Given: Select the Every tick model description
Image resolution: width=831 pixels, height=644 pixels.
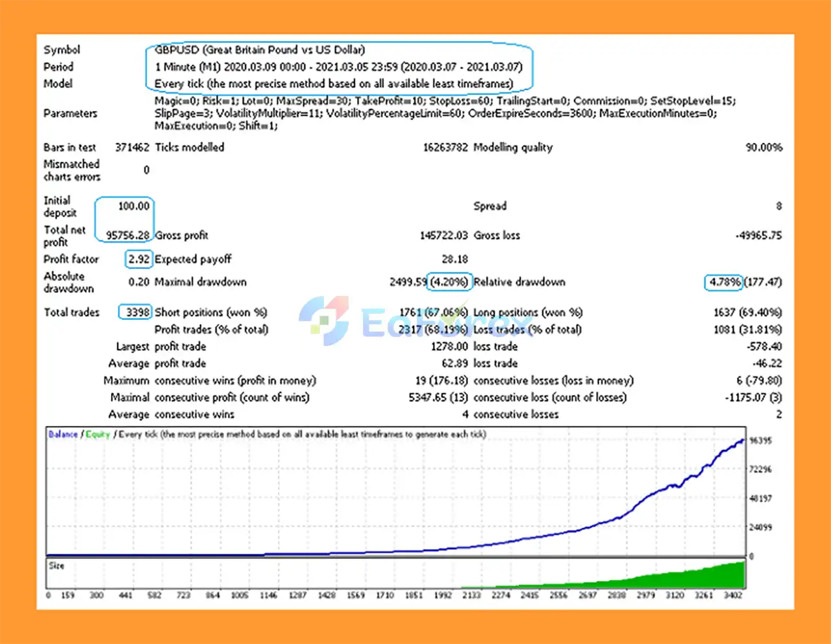Looking at the screenshot, I should [333, 84].
